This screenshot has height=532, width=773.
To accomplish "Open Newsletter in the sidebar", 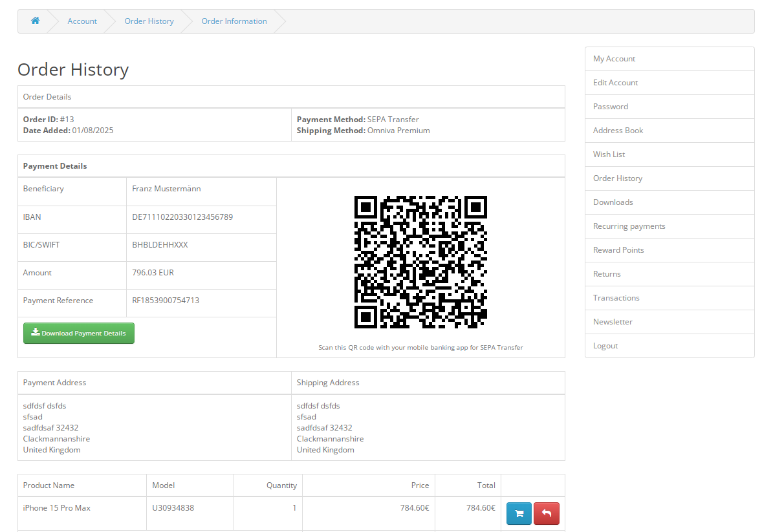I will [x=670, y=322].
